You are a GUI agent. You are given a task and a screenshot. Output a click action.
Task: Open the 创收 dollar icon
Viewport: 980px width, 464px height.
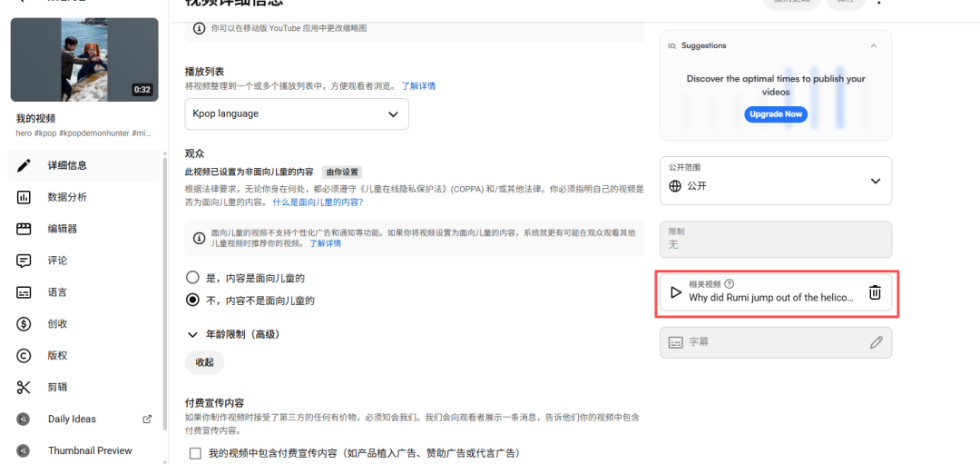tap(24, 324)
